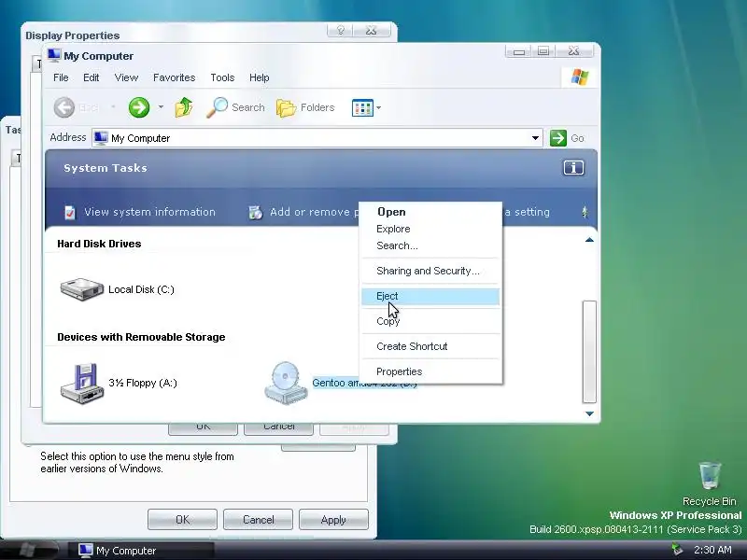The height and width of the screenshot is (560, 747).
Task: Open the Search magnifier tool
Action: click(x=236, y=107)
